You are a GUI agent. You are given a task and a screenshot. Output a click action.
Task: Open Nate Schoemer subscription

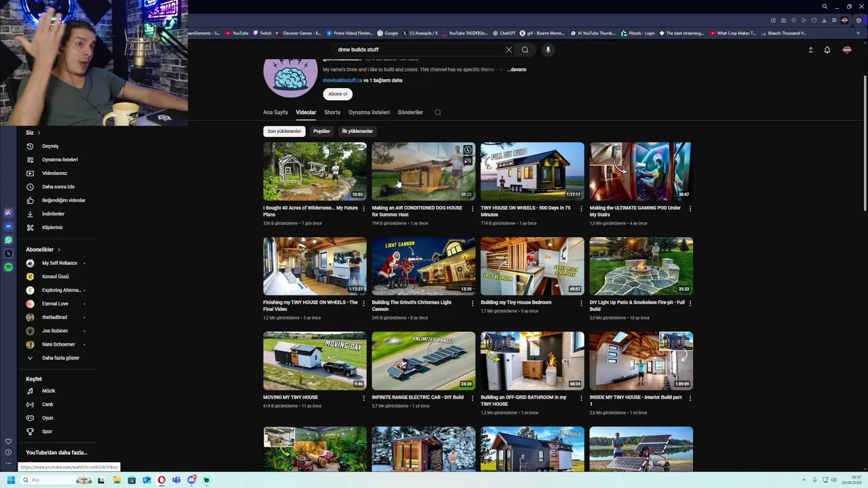(x=57, y=344)
